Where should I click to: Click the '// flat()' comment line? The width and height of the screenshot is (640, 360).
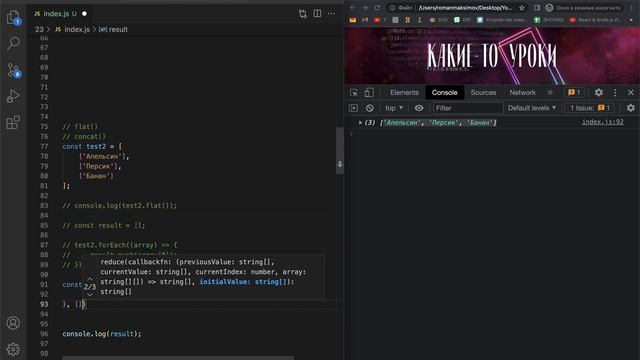[80, 127]
